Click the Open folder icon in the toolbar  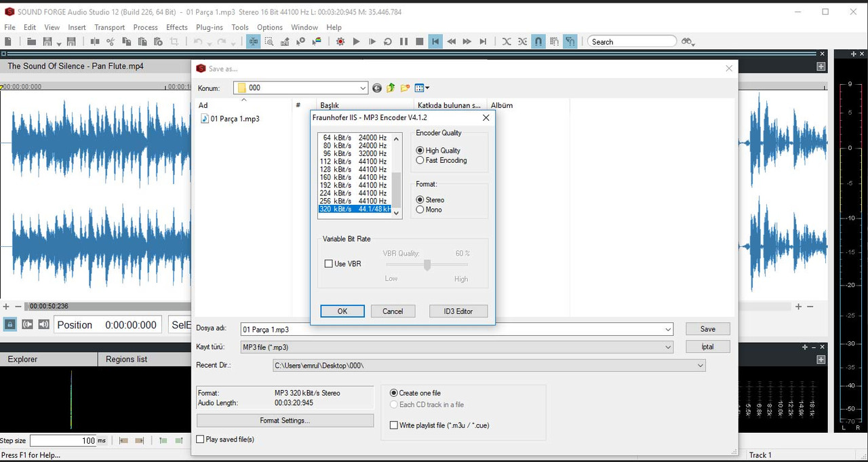(31, 41)
